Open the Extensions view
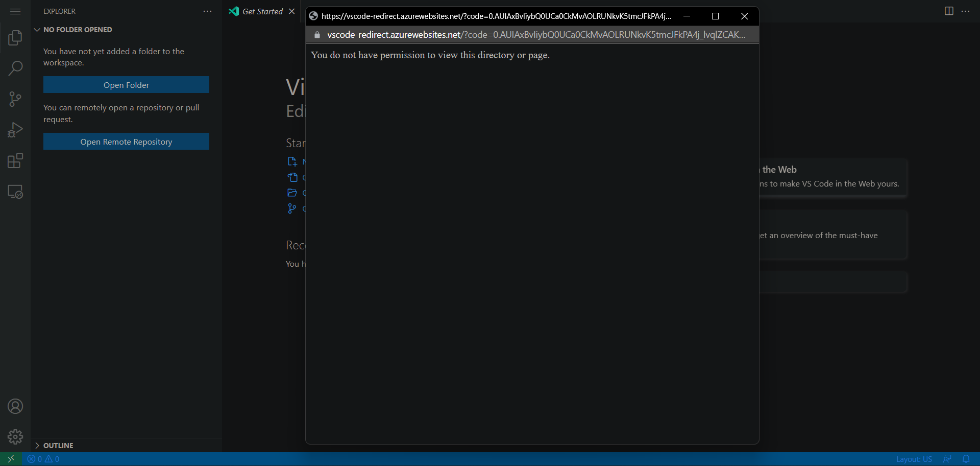Viewport: 980px width, 466px height. pos(15,160)
